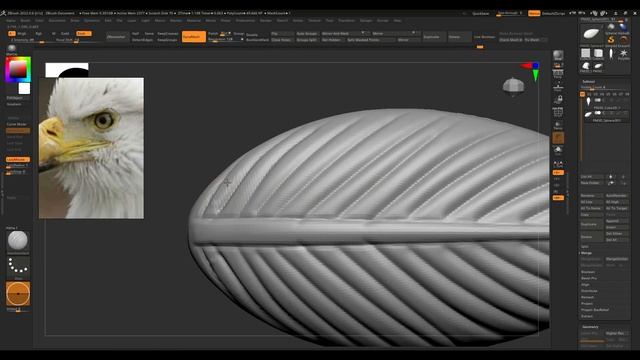Screen dimensions: 640x360
Task: Toggle the DetectEdges option
Action: tap(142, 40)
